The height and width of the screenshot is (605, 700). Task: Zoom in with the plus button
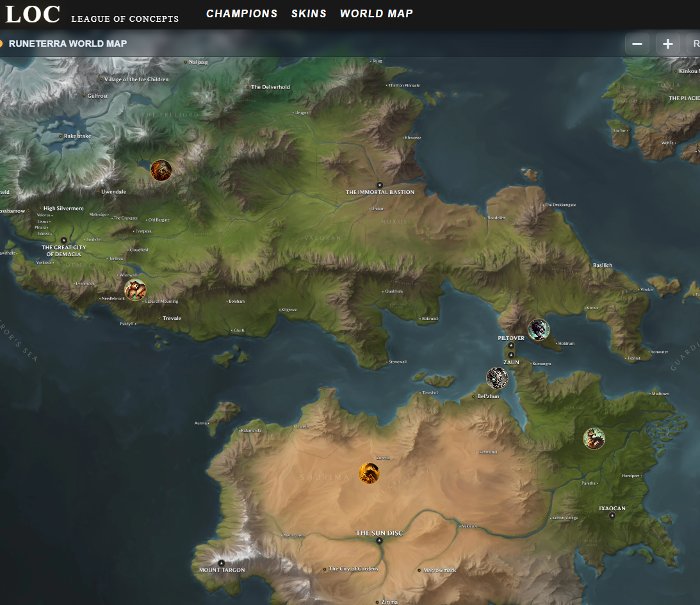point(668,44)
